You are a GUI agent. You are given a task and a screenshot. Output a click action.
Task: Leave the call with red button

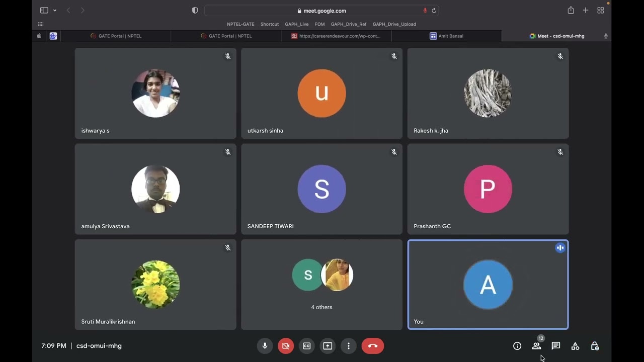pyautogui.click(x=373, y=346)
